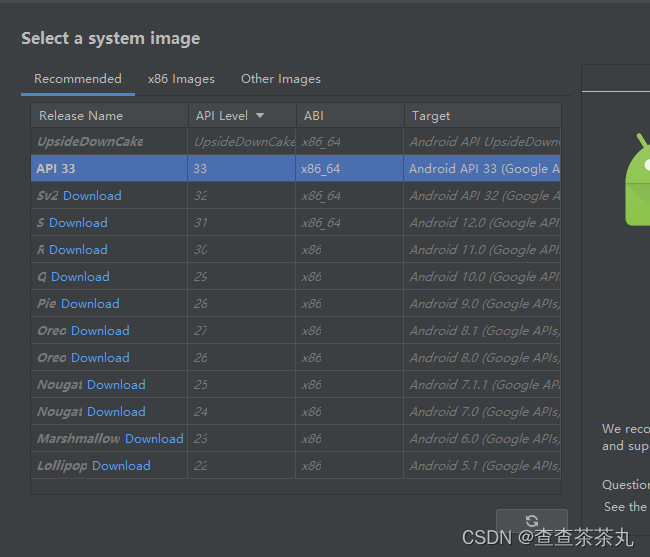650x557 pixels.
Task: Download the Nougat API 25 image
Action: tap(116, 384)
